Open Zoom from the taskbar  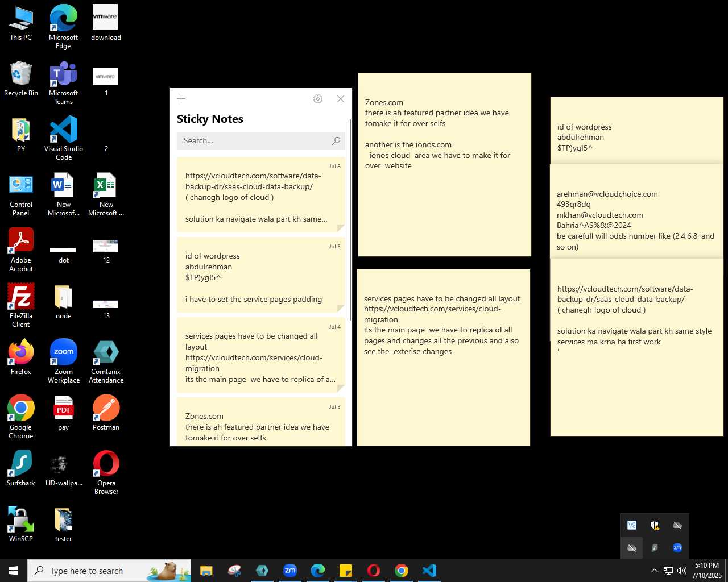290,571
